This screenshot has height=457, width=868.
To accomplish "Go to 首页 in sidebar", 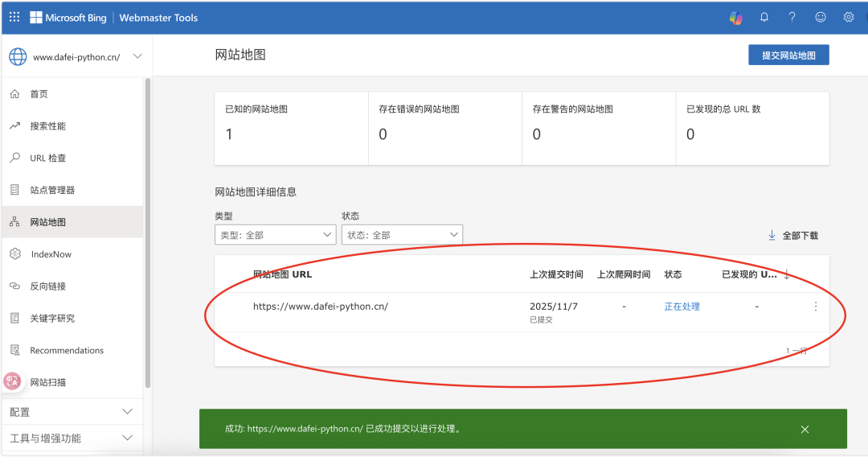I will click(72, 94).
